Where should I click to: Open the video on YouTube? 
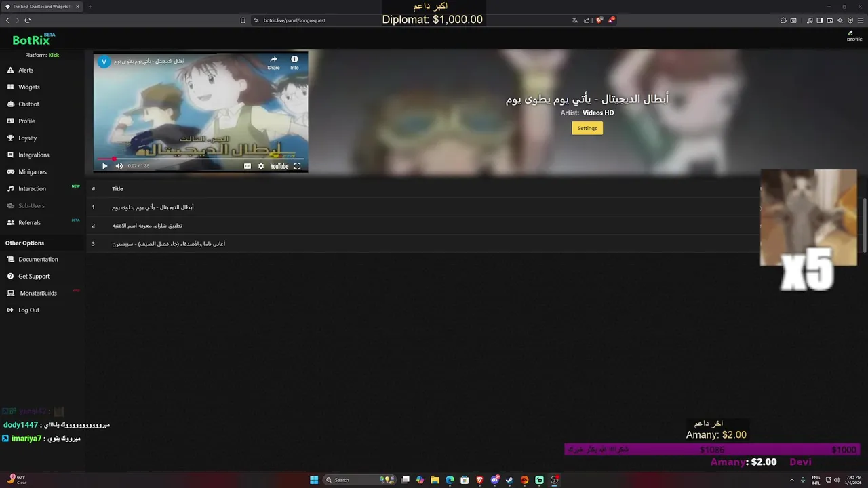coord(279,166)
